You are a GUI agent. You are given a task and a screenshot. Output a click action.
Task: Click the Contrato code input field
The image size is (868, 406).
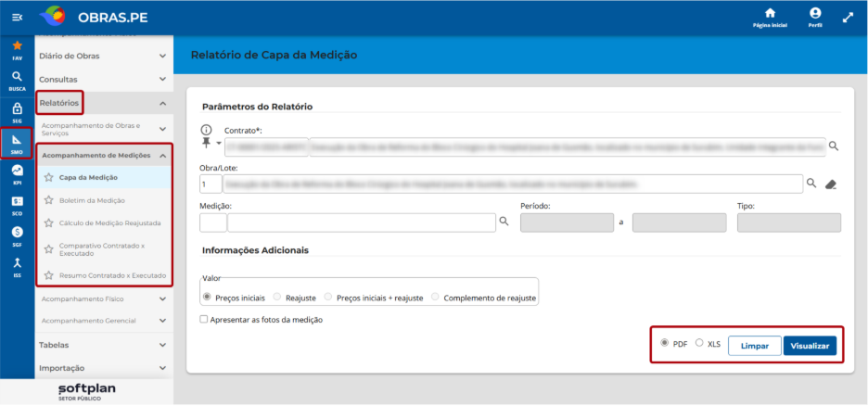coord(266,147)
